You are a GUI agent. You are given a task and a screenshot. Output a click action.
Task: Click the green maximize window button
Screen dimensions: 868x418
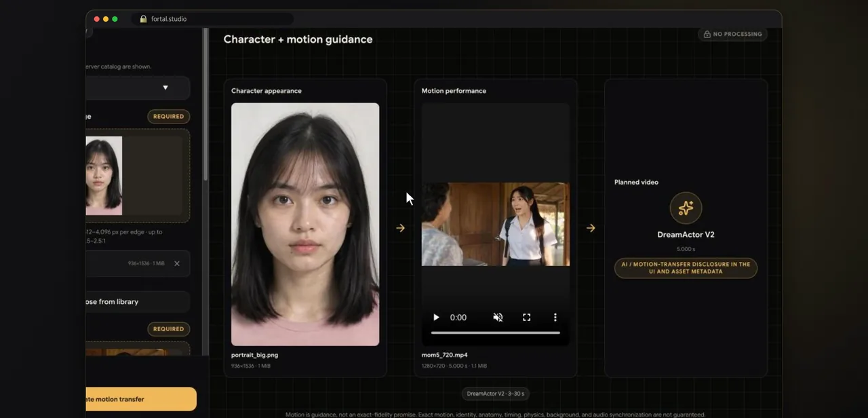click(x=115, y=19)
